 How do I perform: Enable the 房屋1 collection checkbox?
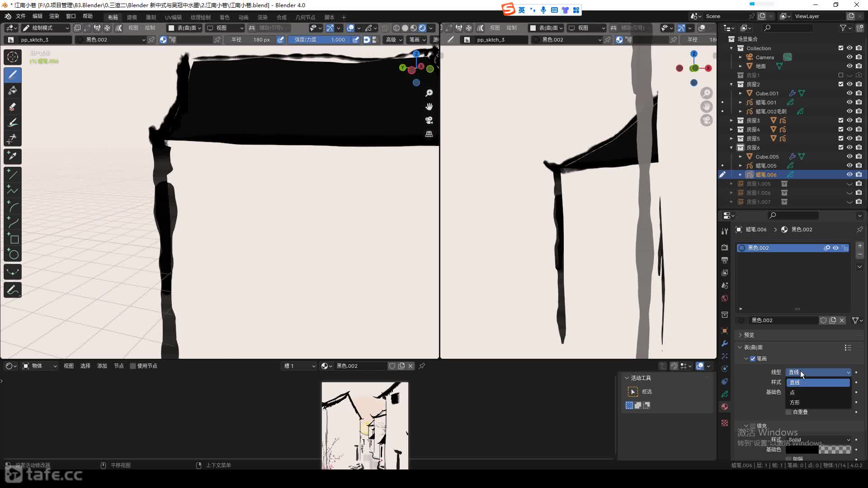coord(841,75)
